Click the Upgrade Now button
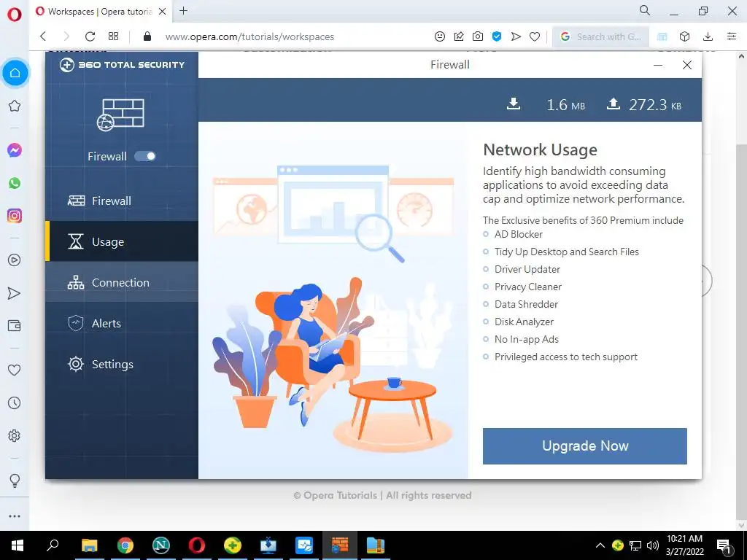The height and width of the screenshot is (560, 747). pos(584,446)
